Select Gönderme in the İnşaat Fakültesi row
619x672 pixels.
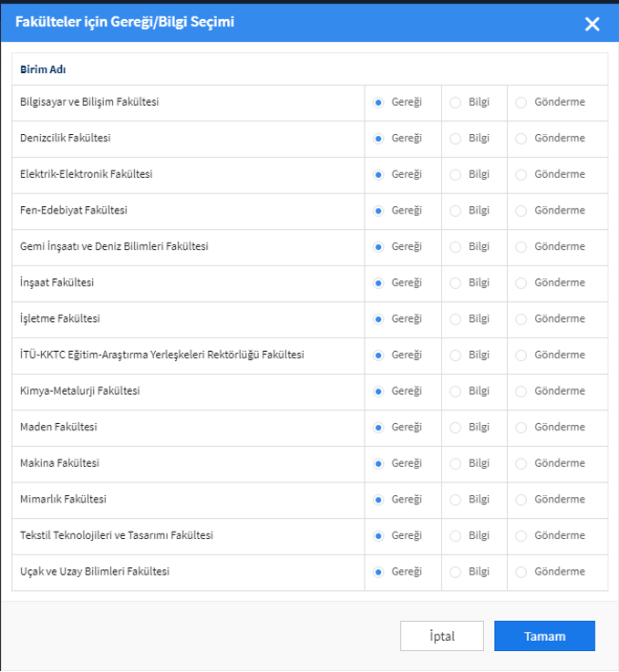pos(521,283)
